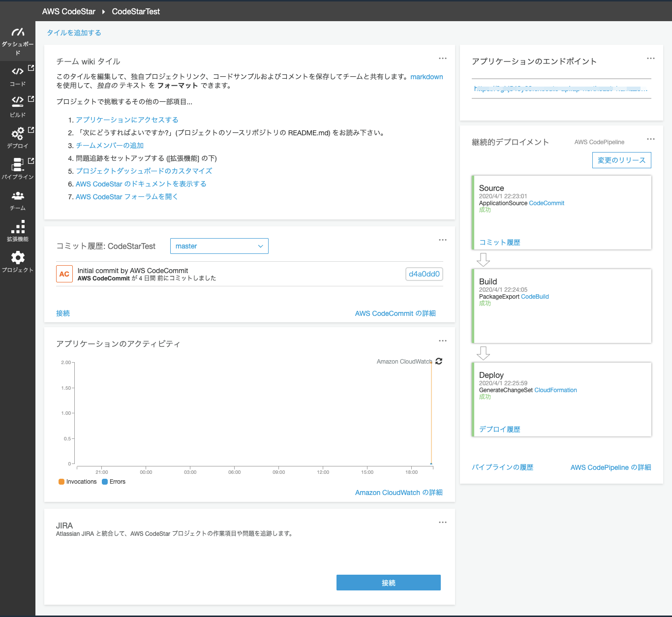Open デプロイ履歴 link in Deploy stage

(x=500, y=429)
